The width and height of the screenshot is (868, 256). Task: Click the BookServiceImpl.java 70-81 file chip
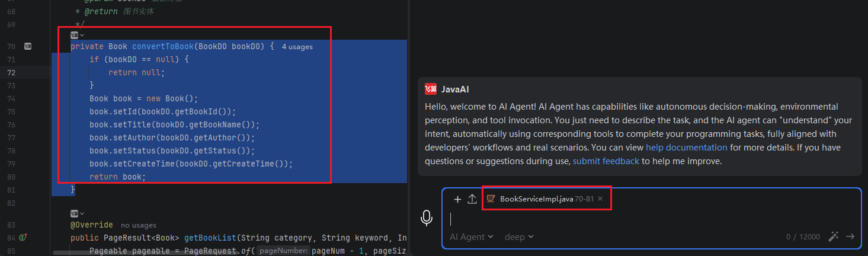546,199
